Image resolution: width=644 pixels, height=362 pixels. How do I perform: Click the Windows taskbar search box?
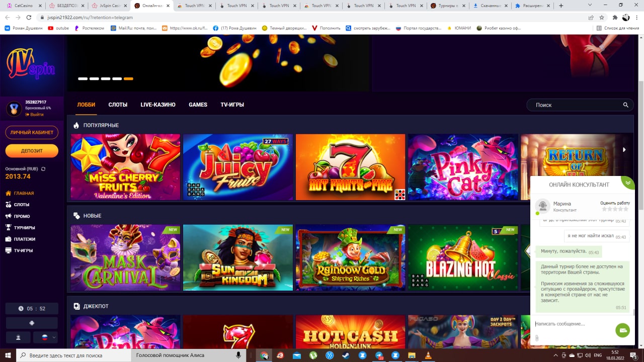click(73, 355)
